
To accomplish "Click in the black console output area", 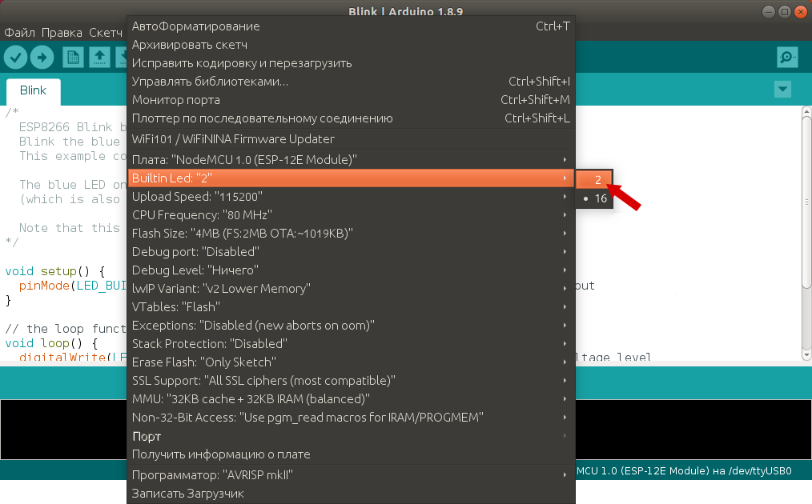I will (x=693, y=429).
